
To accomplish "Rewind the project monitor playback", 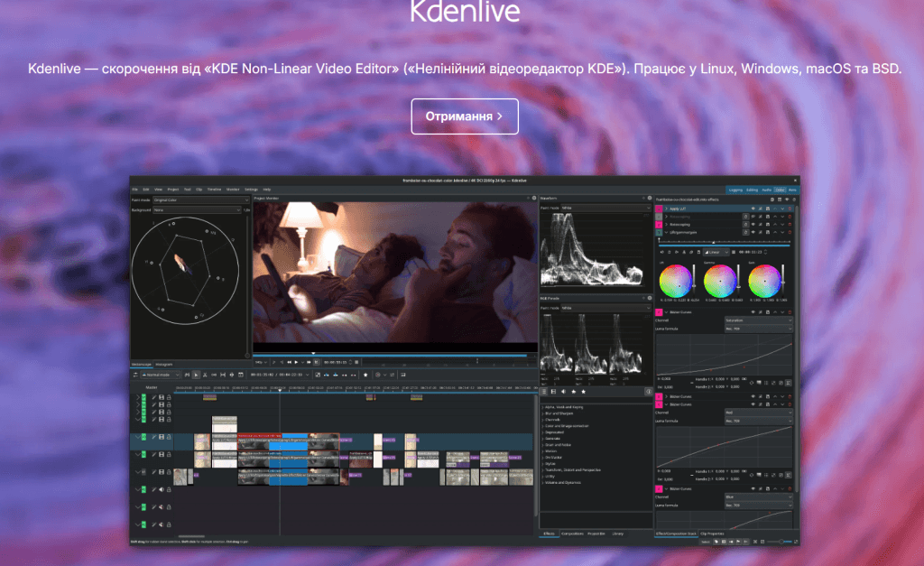I will pyautogui.click(x=289, y=362).
